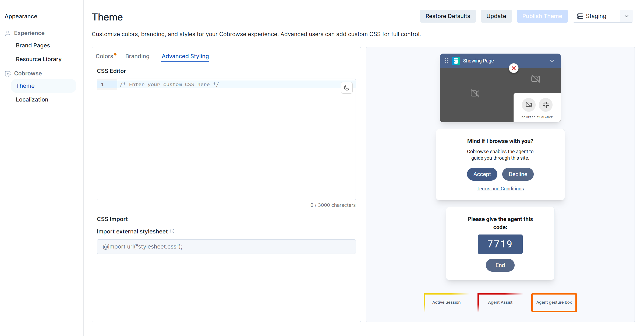Click the "Showing Page" header title

(x=478, y=61)
